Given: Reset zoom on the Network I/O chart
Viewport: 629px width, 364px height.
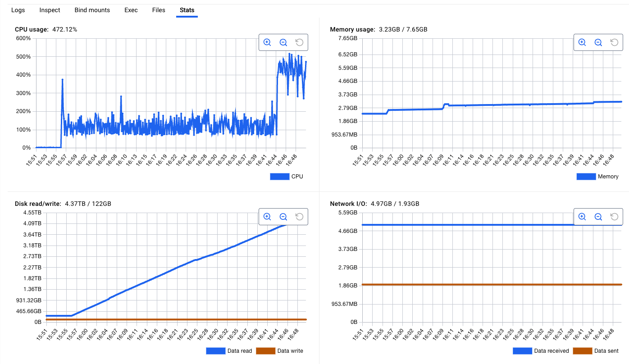Looking at the screenshot, I should 614,217.
